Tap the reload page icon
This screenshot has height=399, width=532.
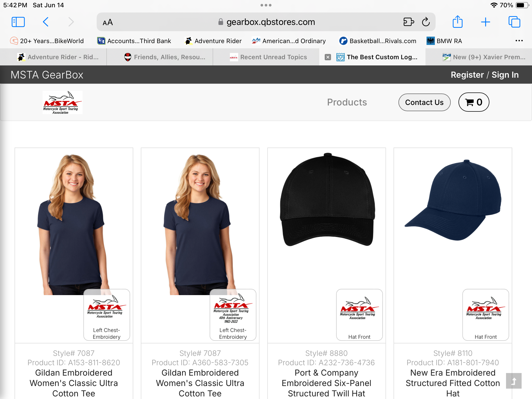426,22
